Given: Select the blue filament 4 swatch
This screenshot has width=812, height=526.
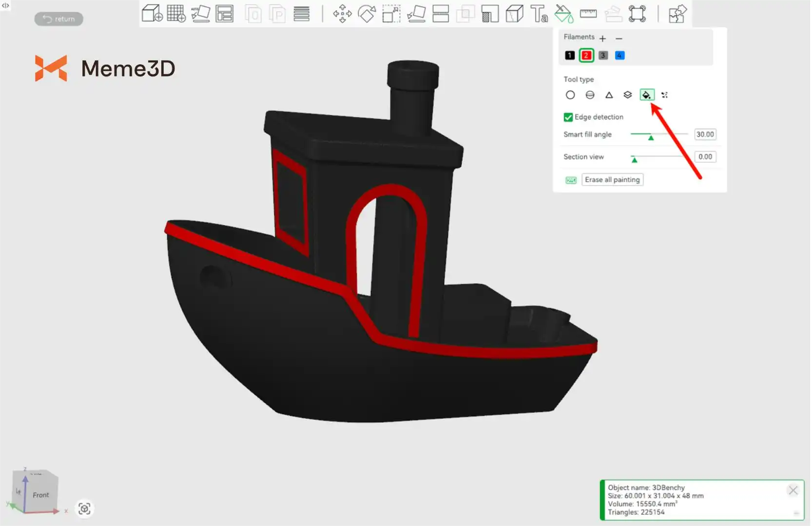Looking at the screenshot, I should click(619, 56).
